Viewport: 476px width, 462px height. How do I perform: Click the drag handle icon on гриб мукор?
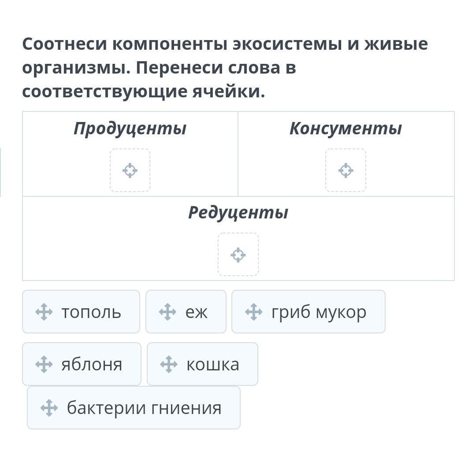(x=253, y=312)
